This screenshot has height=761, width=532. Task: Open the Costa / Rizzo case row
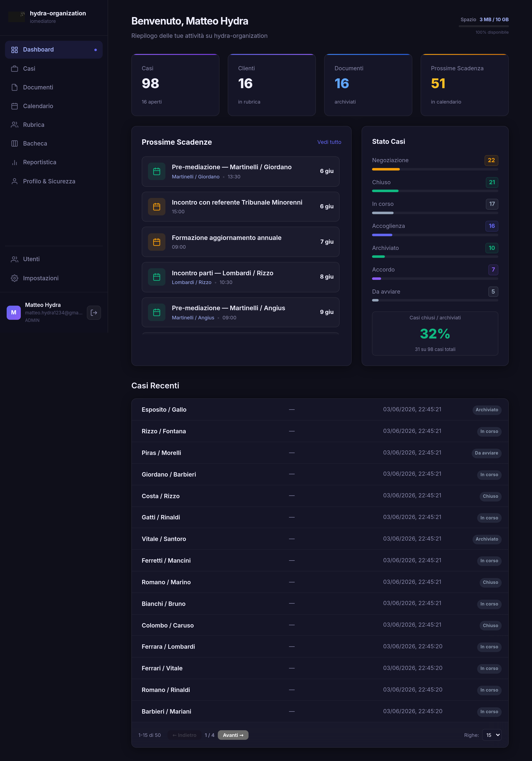tap(320, 496)
